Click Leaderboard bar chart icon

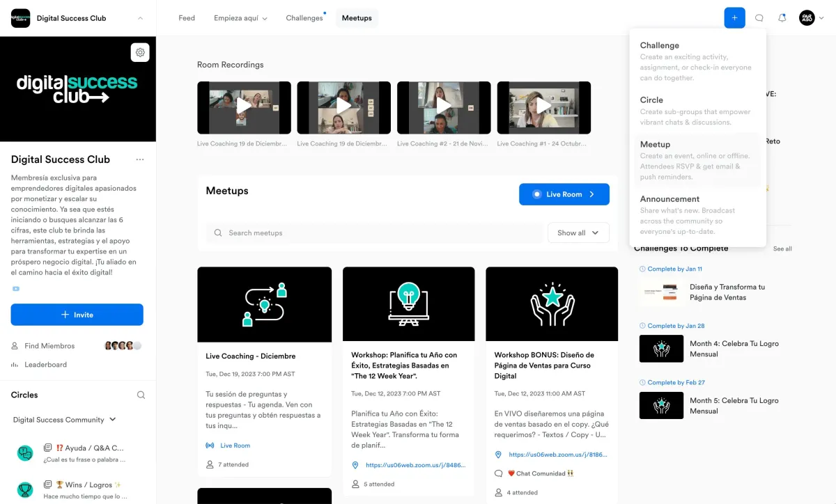coord(15,365)
